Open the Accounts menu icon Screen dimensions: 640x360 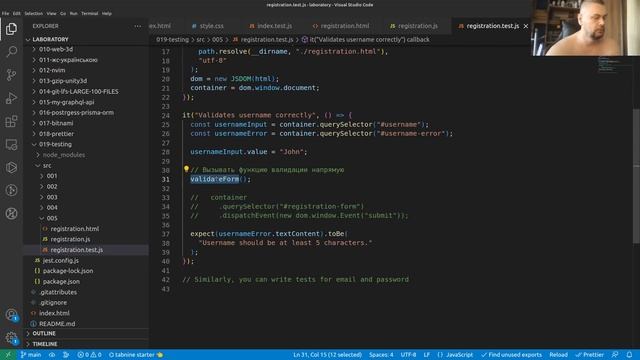click(x=11, y=315)
